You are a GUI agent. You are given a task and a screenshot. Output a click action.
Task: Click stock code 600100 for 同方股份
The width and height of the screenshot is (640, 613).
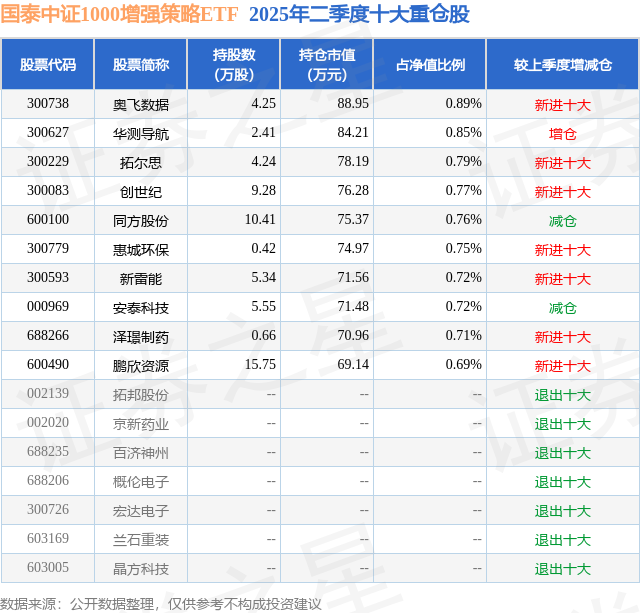(48, 220)
